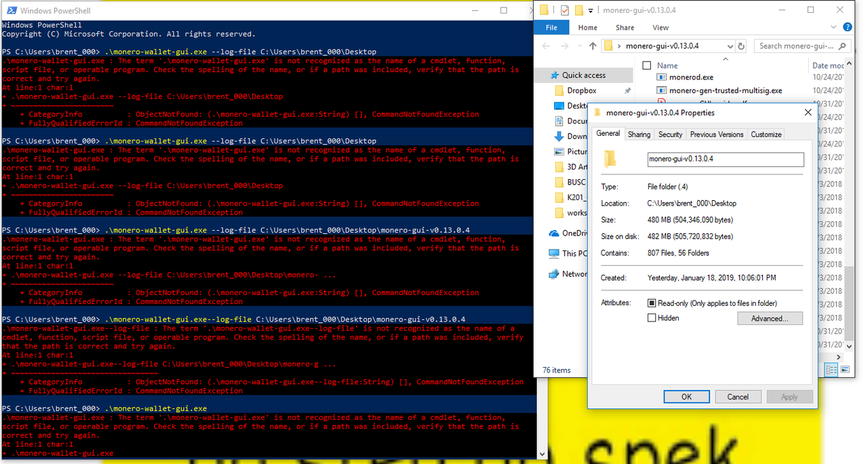The image size is (868, 464).
Task: Open the Customize Quick Access Toolbar dropdown
Action: pyautogui.click(x=591, y=11)
